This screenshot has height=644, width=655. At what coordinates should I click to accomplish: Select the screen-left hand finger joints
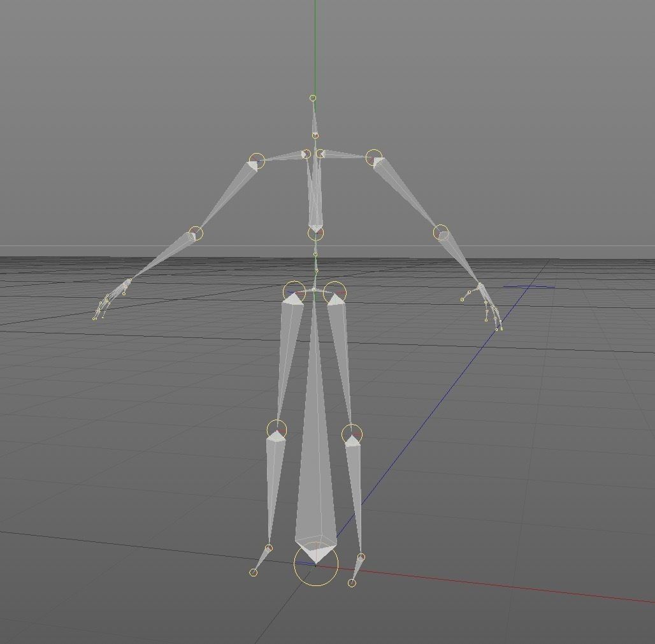coord(110,300)
